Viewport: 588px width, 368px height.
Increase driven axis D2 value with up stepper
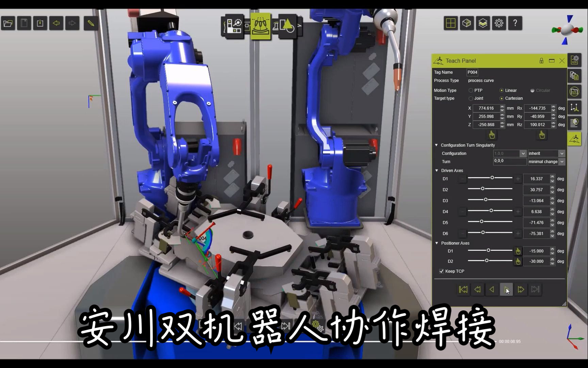[552, 188]
